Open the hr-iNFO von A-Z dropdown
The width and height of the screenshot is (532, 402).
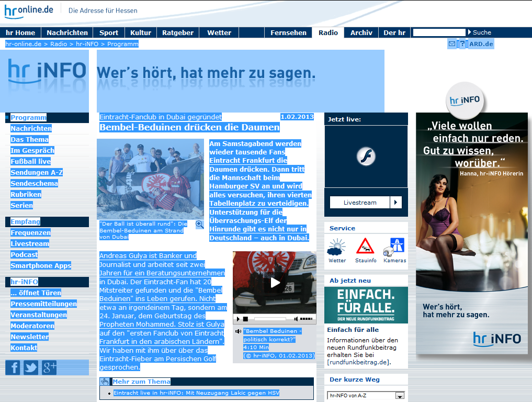[x=400, y=396]
